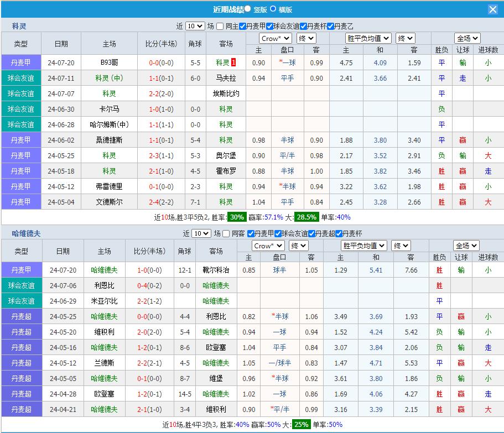Close the 近期战绩 panel with the X icon

point(492,9)
